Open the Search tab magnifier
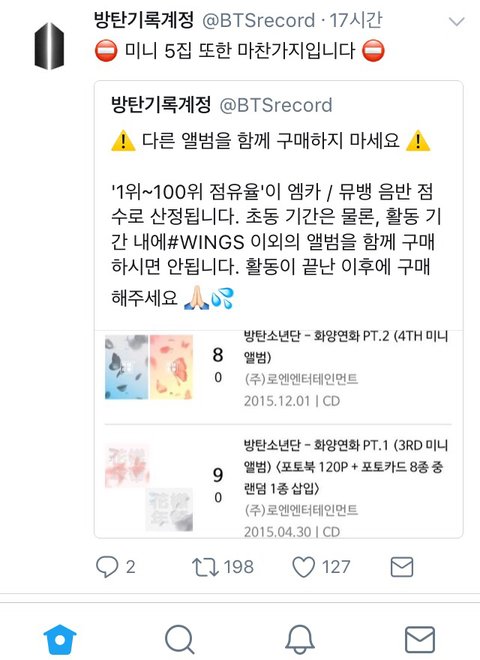480x660 pixels. tap(180, 640)
